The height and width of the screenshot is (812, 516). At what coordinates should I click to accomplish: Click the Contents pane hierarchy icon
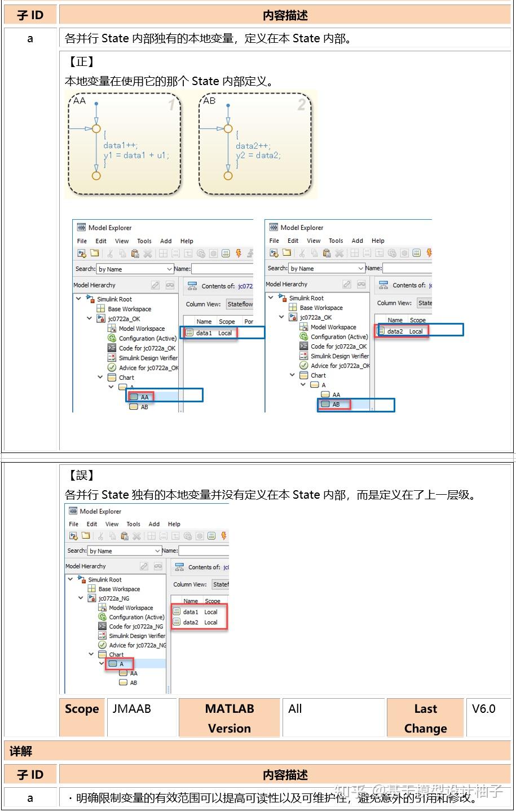coord(192,286)
